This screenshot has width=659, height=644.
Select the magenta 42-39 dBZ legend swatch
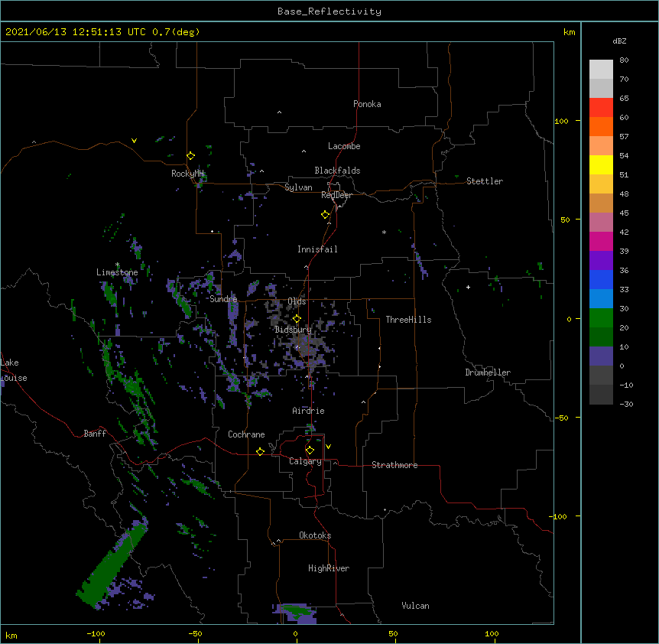pyautogui.click(x=601, y=241)
